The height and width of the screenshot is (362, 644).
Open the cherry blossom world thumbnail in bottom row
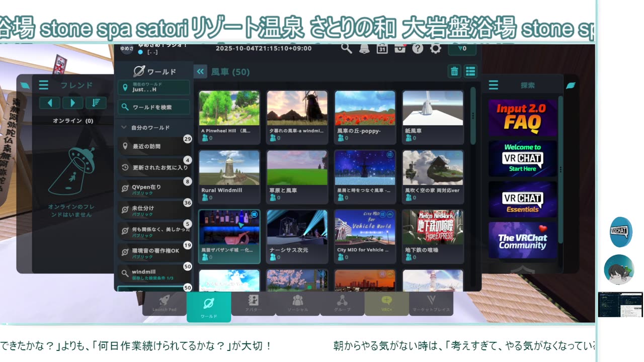coord(297,281)
